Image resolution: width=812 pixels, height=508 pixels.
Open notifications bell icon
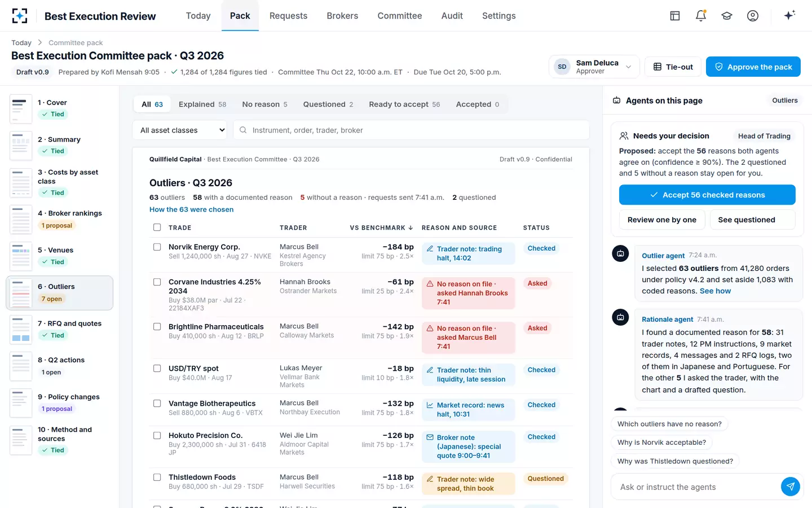click(x=701, y=16)
